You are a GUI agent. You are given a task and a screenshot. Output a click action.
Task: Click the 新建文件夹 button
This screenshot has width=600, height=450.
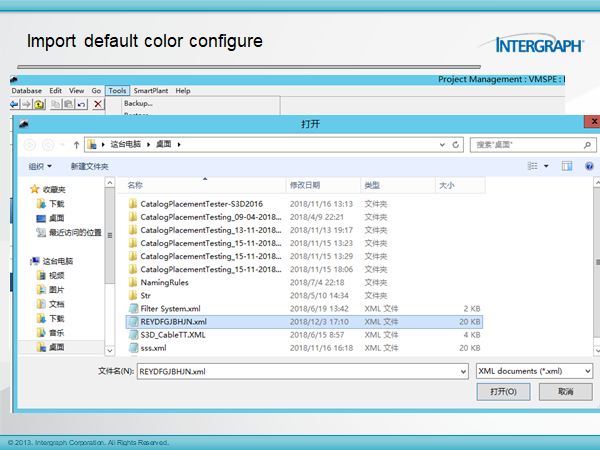(90, 166)
